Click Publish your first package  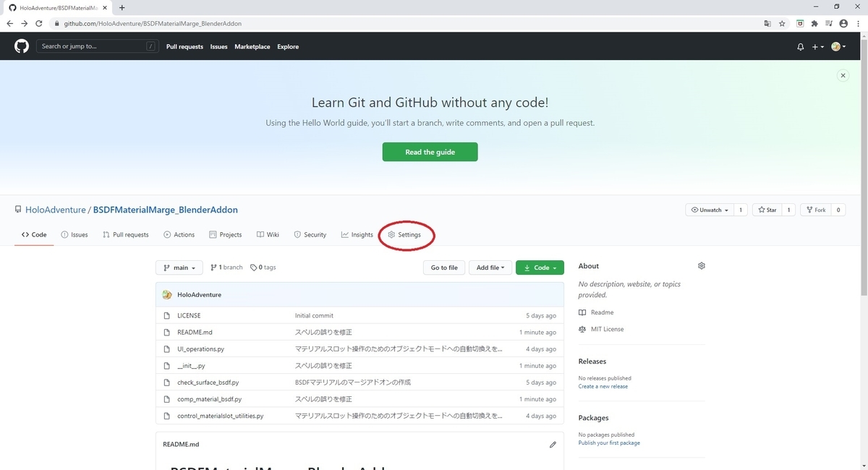(609, 443)
